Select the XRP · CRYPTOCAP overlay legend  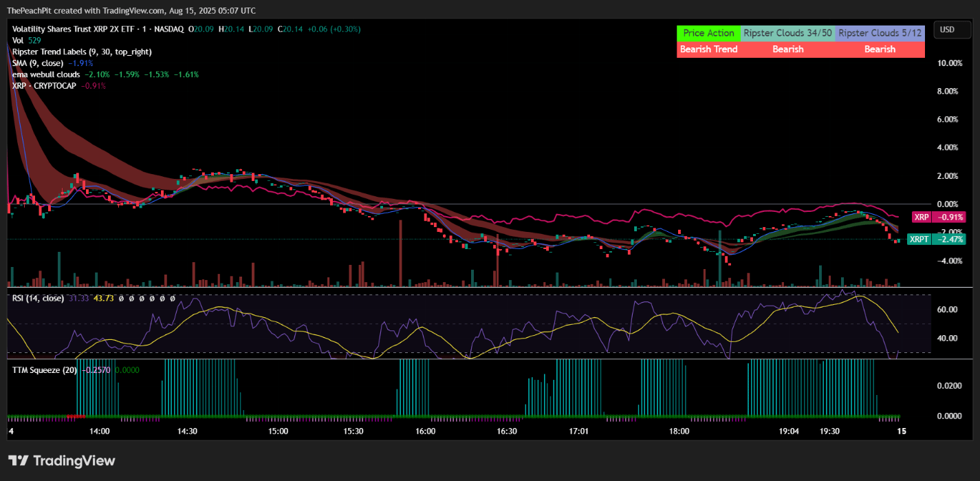point(41,85)
